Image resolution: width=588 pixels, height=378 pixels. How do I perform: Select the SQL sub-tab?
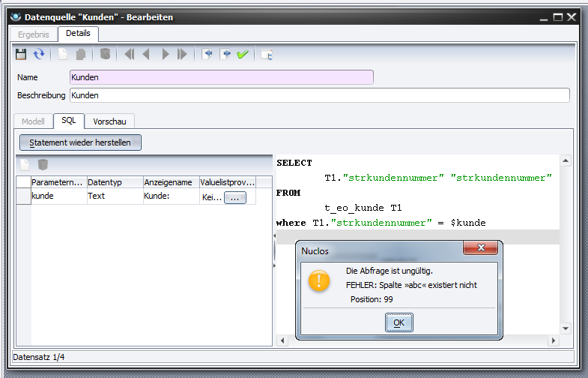click(x=69, y=121)
